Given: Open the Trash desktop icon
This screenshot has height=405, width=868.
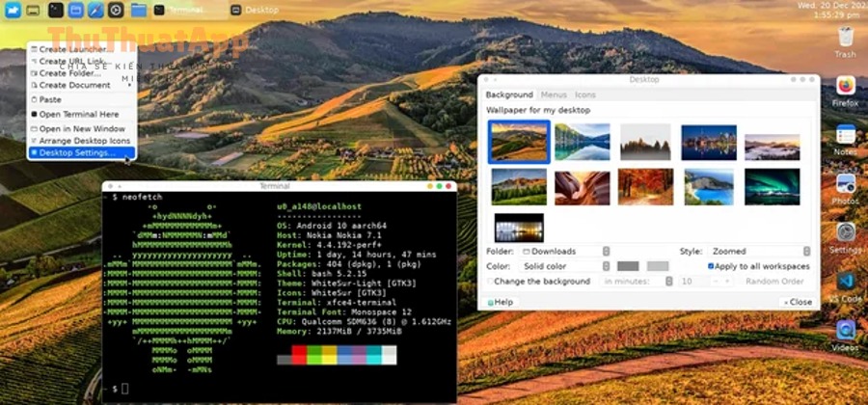Looking at the screenshot, I should tap(845, 41).
